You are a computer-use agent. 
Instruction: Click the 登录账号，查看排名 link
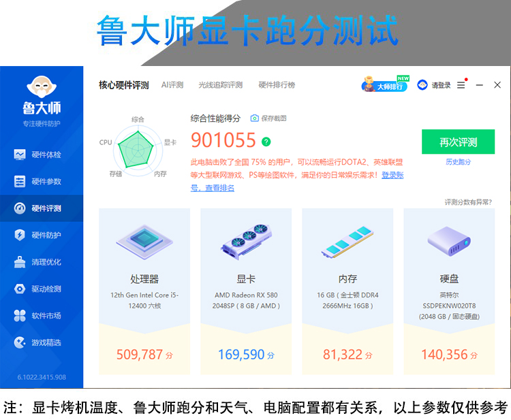(x=213, y=188)
